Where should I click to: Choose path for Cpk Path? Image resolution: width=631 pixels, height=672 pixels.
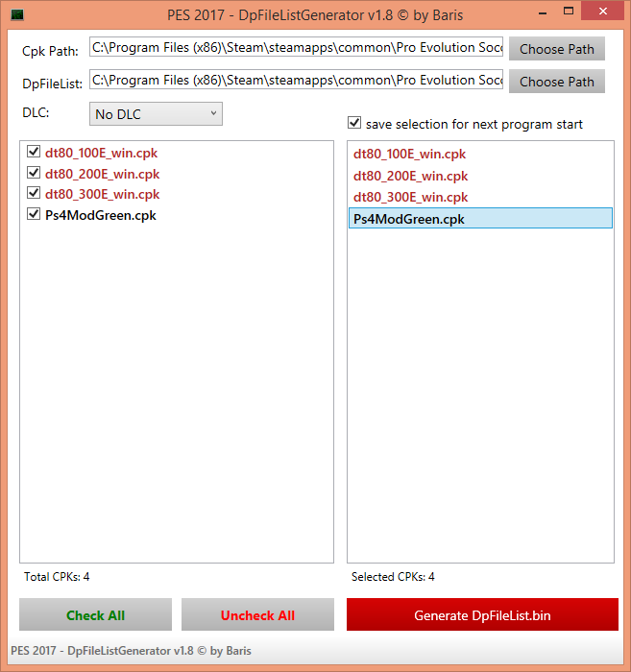click(x=557, y=49)
